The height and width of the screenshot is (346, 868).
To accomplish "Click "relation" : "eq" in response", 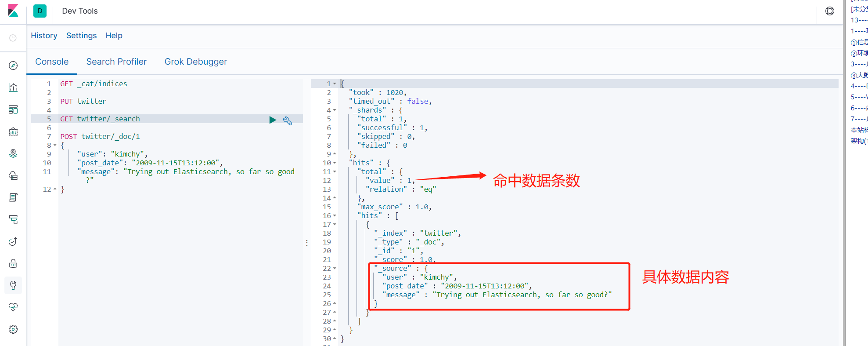I will tap(401, 189).
